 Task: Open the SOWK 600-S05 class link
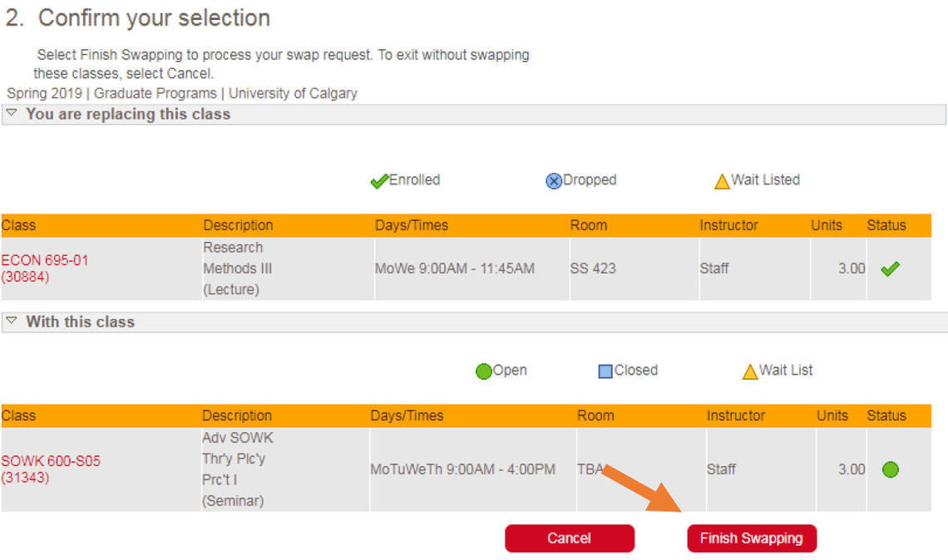(51, 460)
